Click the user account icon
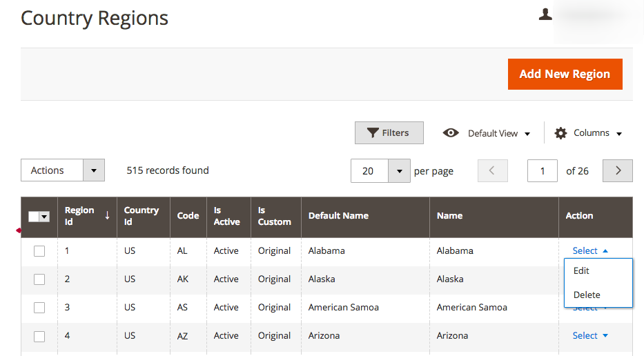644x356 pixels. [545, 14]
